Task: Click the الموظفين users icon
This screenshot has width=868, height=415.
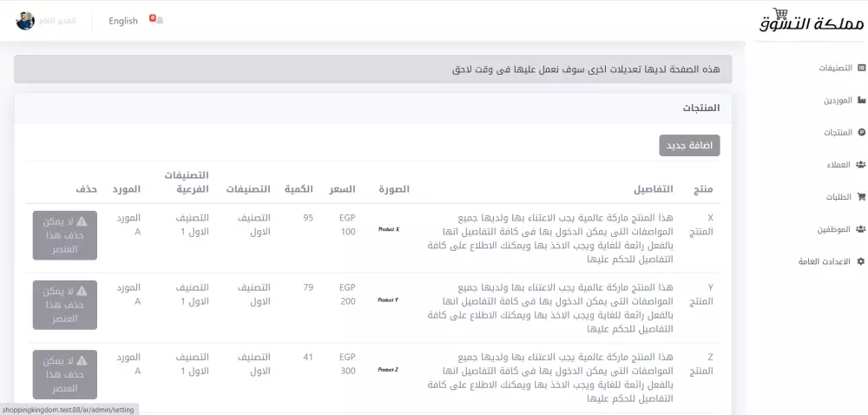Action: (x=860, y=228)
